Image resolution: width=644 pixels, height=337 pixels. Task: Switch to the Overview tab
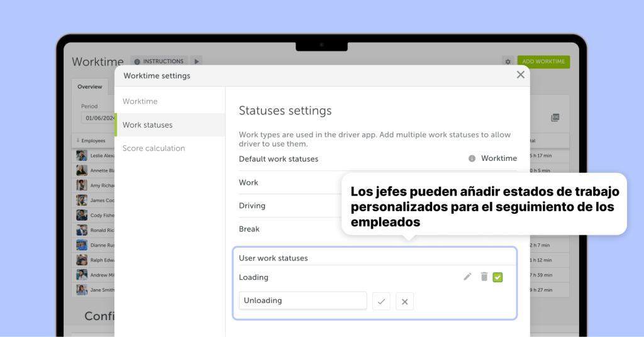pos(89,87)
